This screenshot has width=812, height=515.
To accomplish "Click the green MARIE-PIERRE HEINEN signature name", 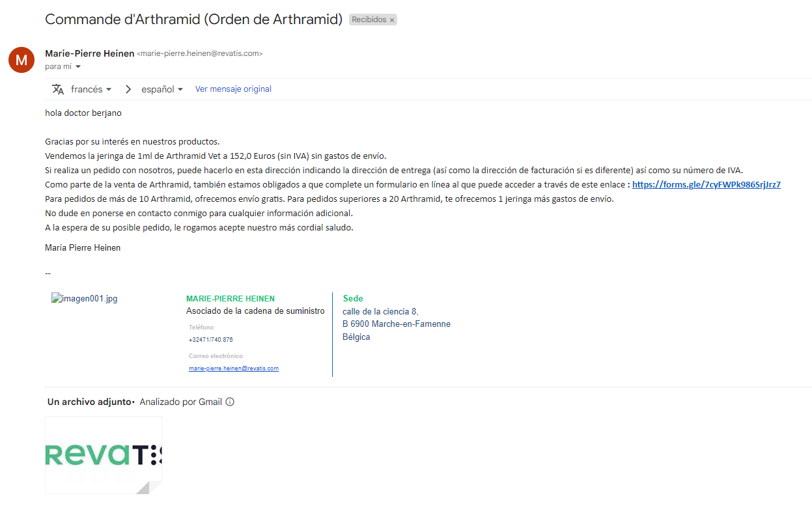I will [230, 299].
